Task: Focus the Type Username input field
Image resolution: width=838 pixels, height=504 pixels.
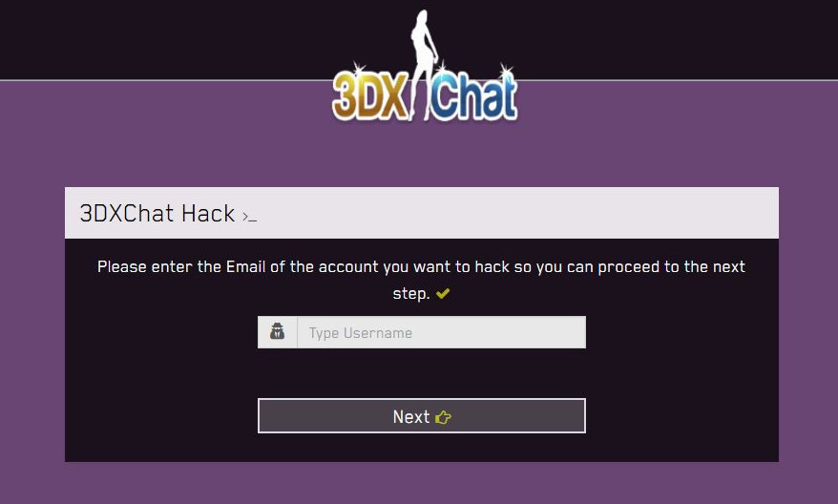Action: pos(442,332)
